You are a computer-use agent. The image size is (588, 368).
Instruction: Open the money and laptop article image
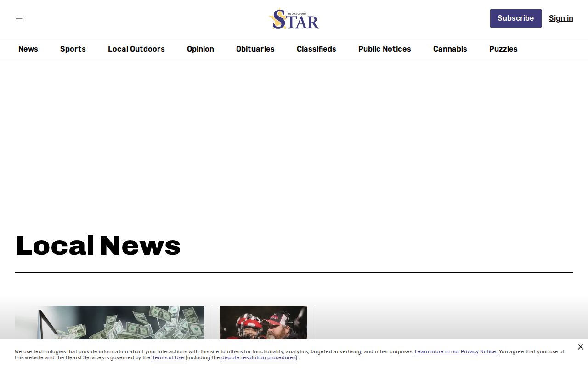click(109, 323)
